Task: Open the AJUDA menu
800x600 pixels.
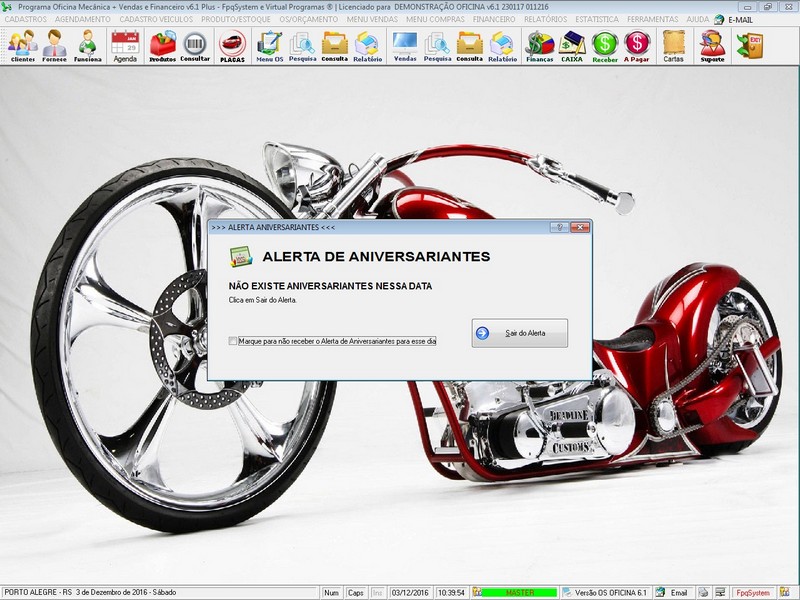Action: tap(697, 19)
